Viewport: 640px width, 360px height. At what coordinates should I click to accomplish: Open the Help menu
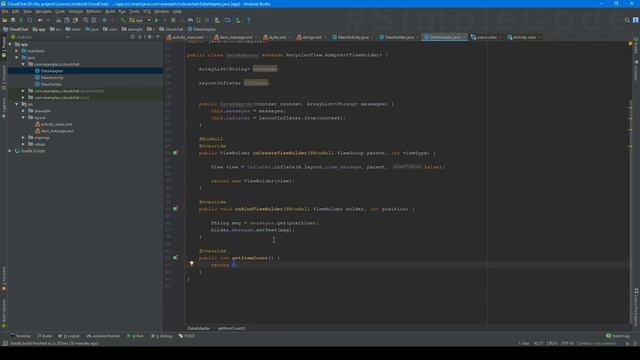(x=177, y=11)
